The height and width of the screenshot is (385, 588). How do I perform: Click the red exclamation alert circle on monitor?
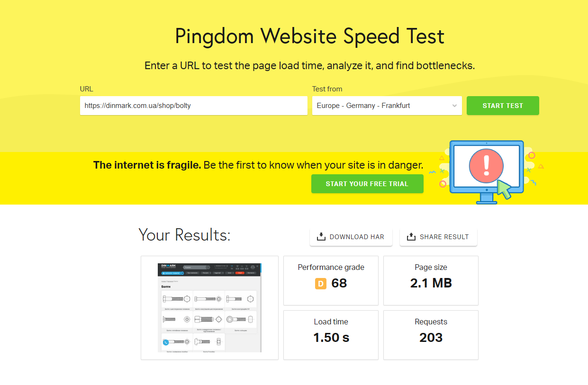pyautogui.click(x=486, y=165)
